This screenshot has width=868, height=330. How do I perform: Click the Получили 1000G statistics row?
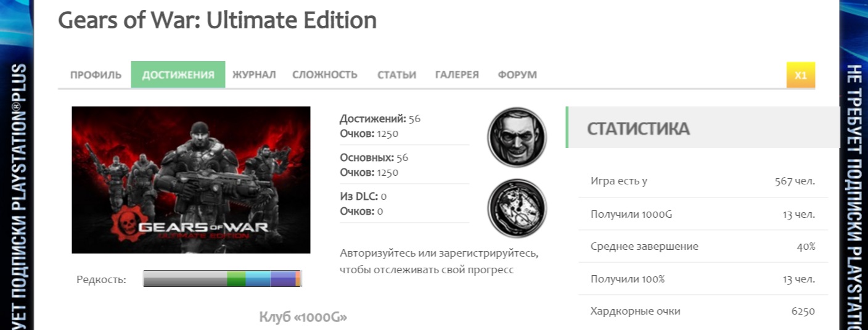coord(703,214)
